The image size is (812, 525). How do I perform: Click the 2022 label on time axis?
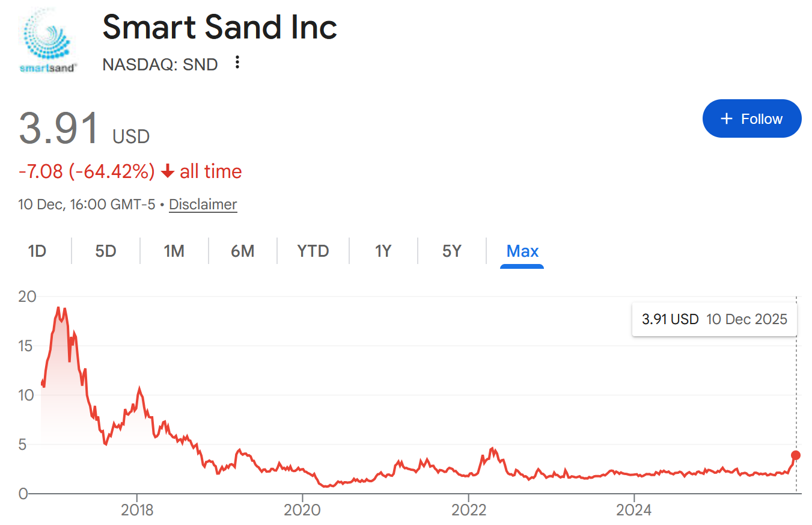[468, 510]
